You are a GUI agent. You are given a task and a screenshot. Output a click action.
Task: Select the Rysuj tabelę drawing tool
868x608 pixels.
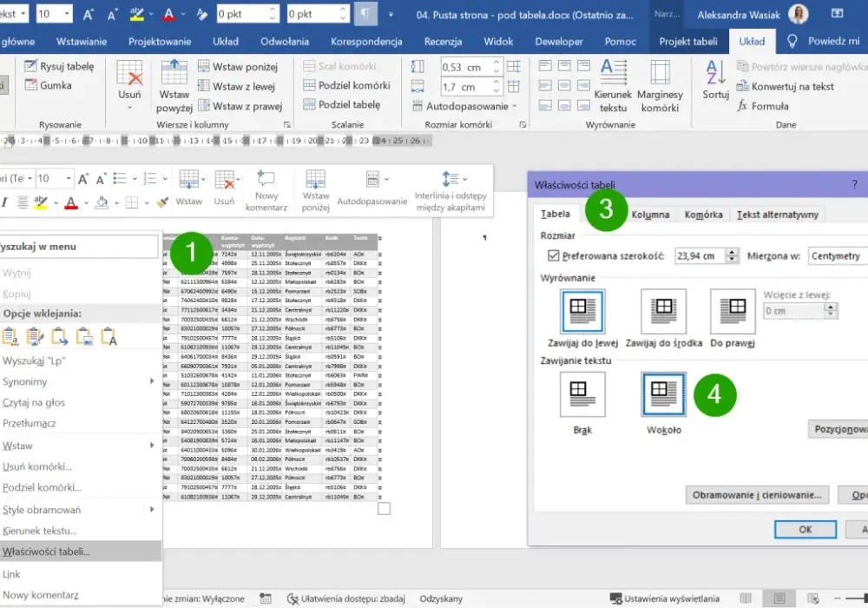point(59,67)
